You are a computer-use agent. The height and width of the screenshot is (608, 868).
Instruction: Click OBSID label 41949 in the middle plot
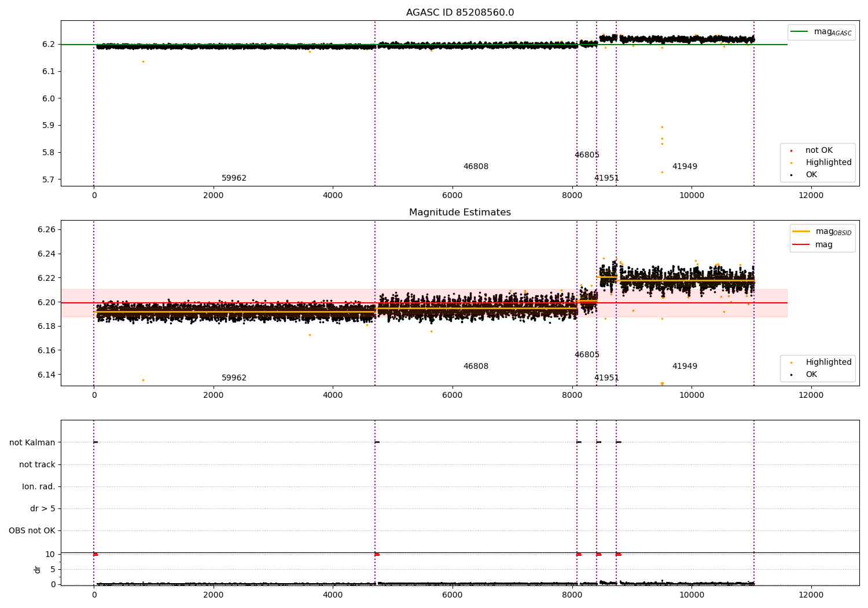[x=685, y=367]
